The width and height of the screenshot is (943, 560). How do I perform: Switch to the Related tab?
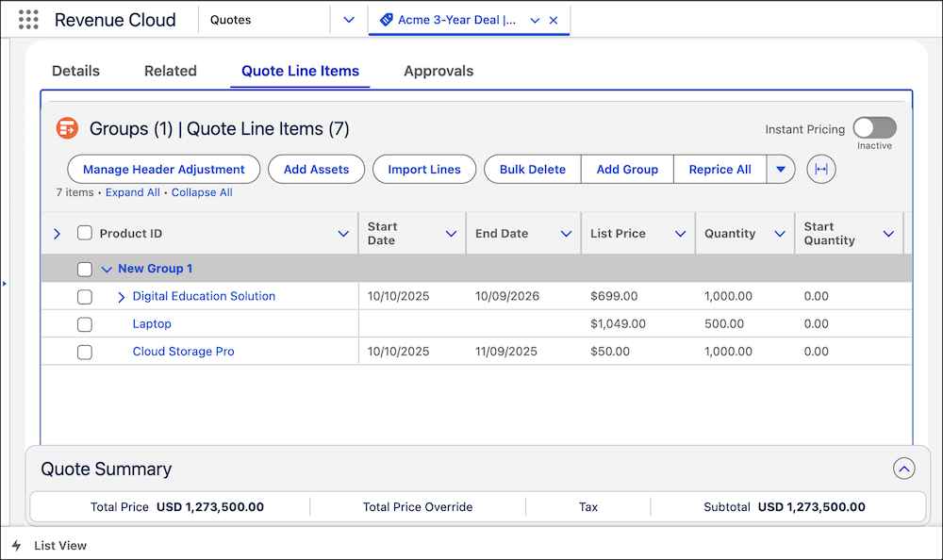170,71
